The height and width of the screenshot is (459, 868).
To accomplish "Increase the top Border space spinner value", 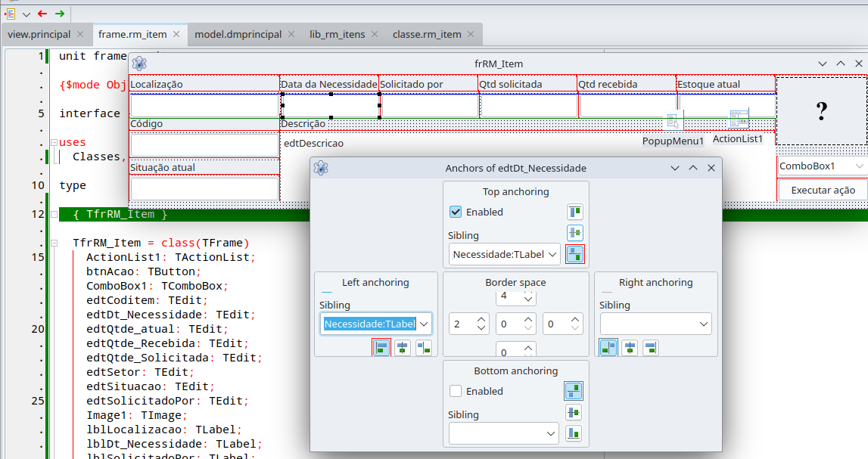I will [527, 294].
